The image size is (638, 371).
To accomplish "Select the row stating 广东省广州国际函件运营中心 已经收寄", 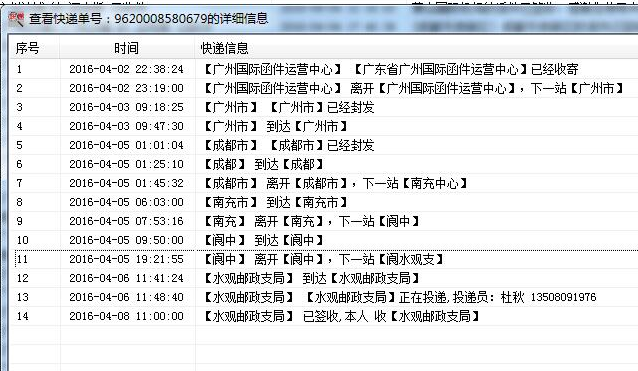I will [324, 69].
